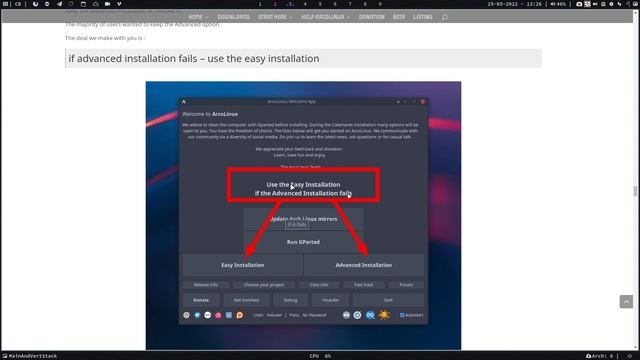Switch to workspace 5
The height and width of the screenshot is (360, 640).
tap(320, 4)
